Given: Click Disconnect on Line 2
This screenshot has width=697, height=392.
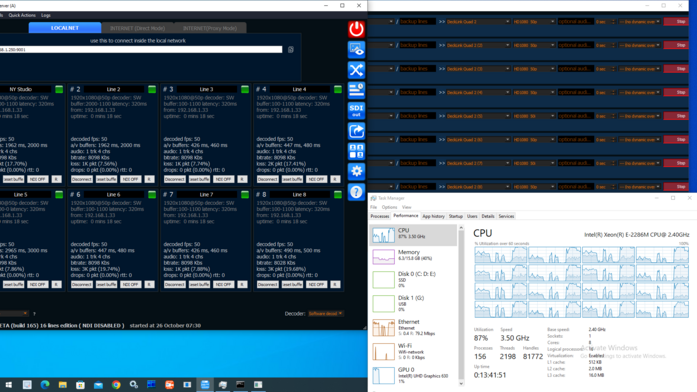Looking at the screenshot, I should [x=82, y=179].
